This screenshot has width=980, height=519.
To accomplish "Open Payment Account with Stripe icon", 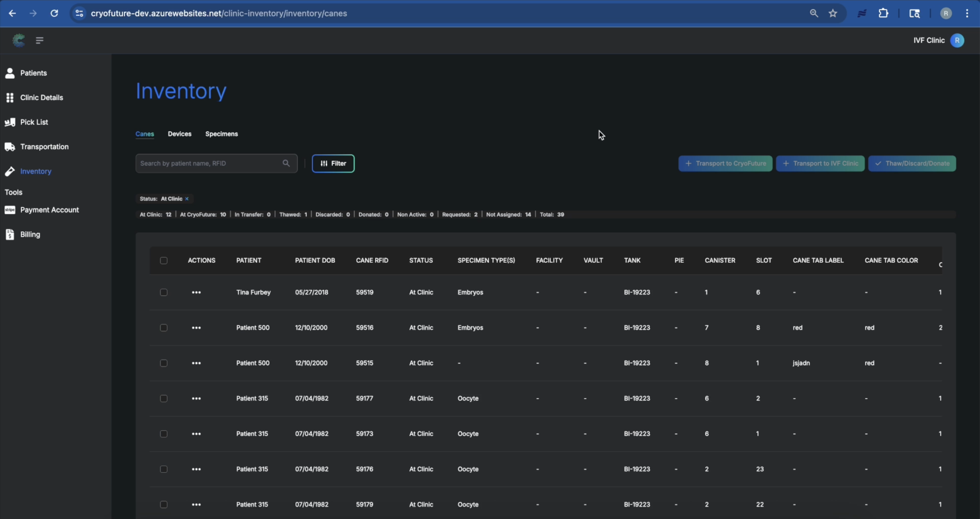I will (x=10, y=210).
